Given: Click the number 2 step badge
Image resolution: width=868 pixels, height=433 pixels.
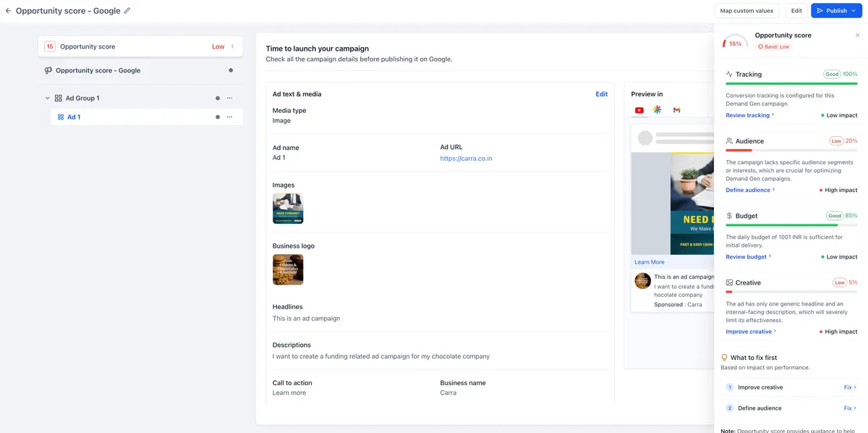Looking at the screenshot, I should (x=730, y=408).
